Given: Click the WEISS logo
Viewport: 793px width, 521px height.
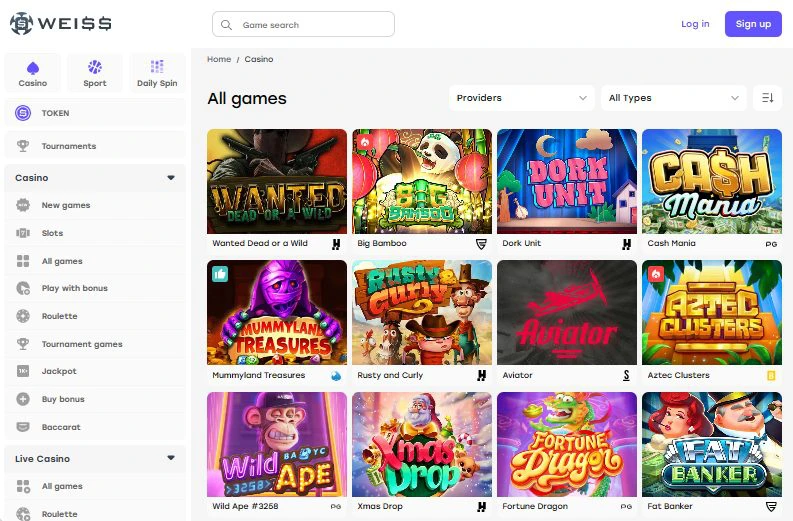Looking at the screenshot, I should [61, 23].
